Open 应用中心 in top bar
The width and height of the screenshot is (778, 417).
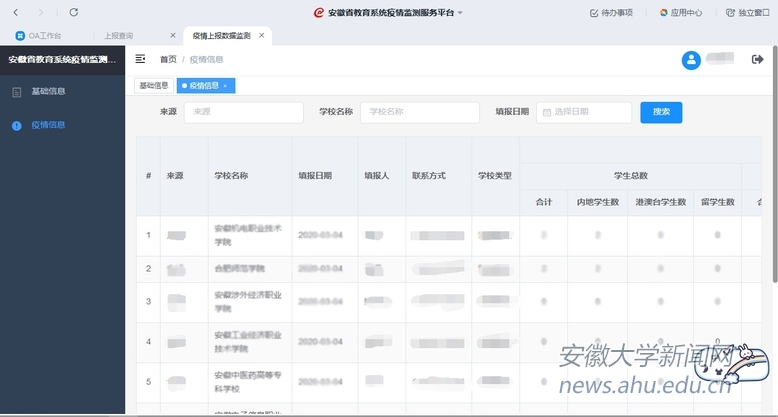[x=681, y=13]
